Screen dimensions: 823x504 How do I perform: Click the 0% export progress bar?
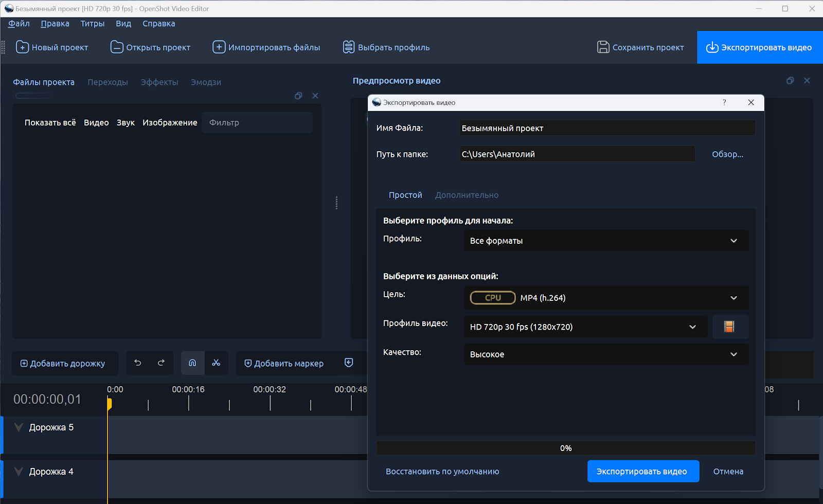tap(566, 448)
